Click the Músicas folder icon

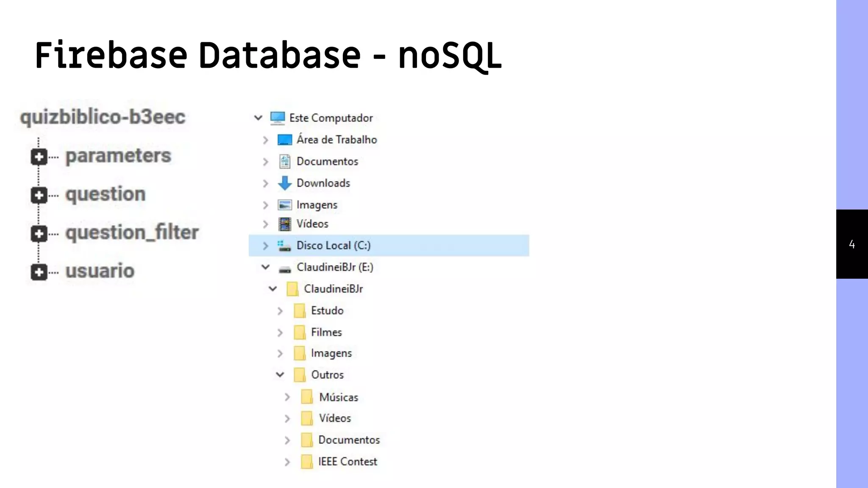[x=307, y=397]
